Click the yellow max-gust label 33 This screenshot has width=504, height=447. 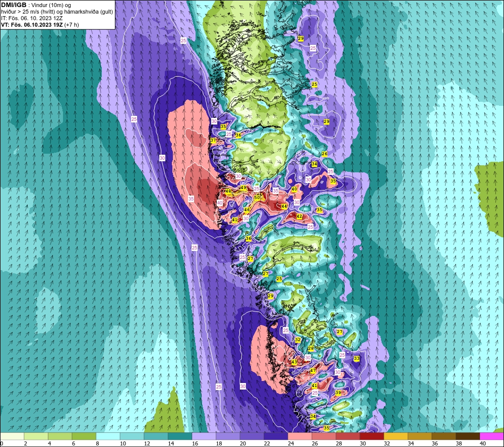356,359
